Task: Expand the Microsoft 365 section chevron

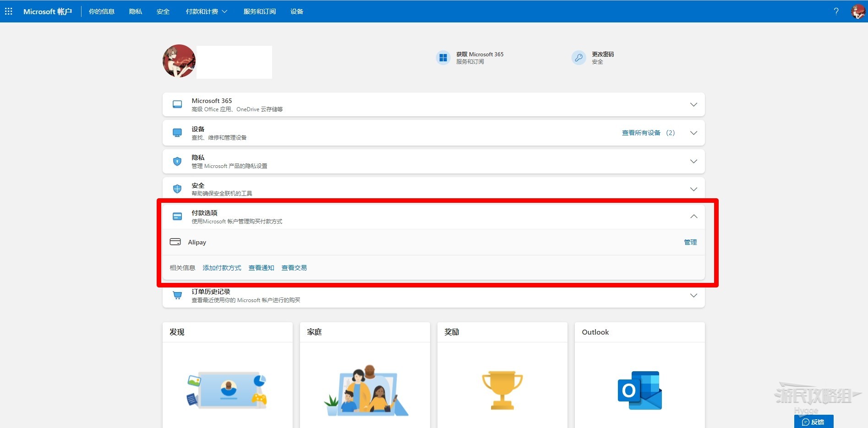Action: point(693,104)
